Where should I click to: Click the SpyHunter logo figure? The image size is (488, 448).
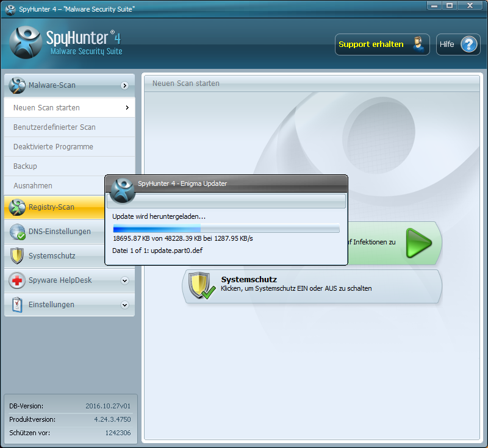coord(26,44)
